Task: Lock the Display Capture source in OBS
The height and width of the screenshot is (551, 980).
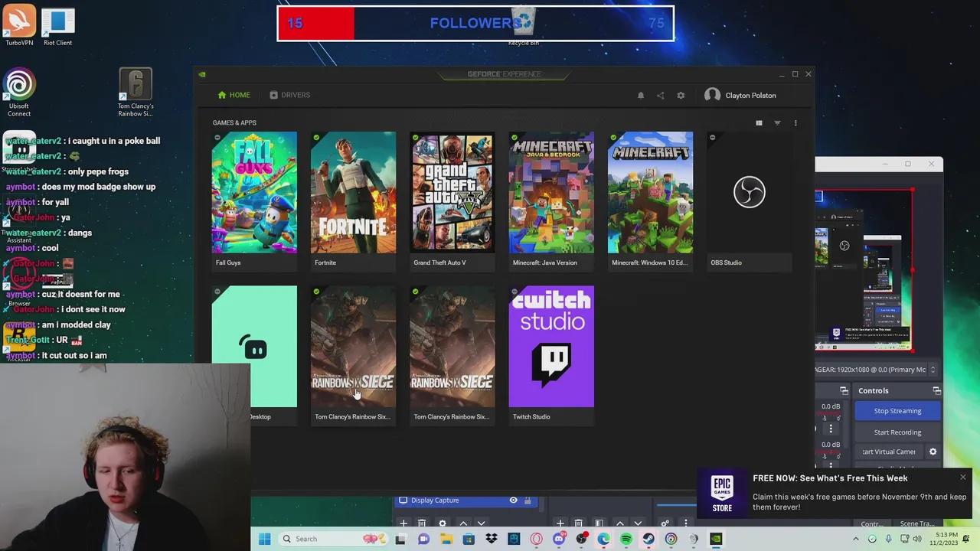Action: point(527,500)
